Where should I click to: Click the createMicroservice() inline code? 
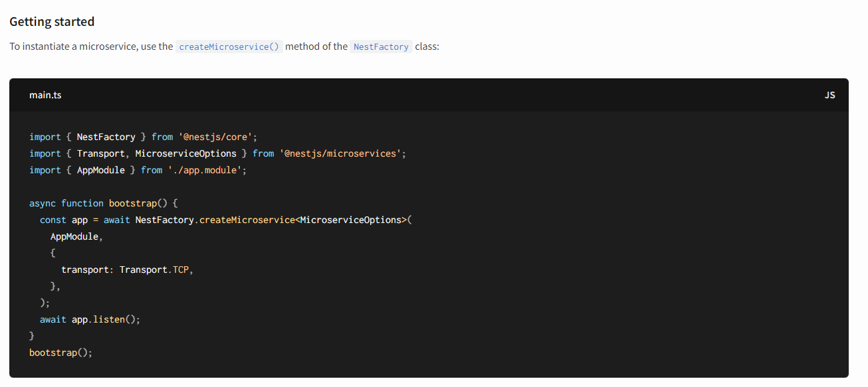pos(229,46)
